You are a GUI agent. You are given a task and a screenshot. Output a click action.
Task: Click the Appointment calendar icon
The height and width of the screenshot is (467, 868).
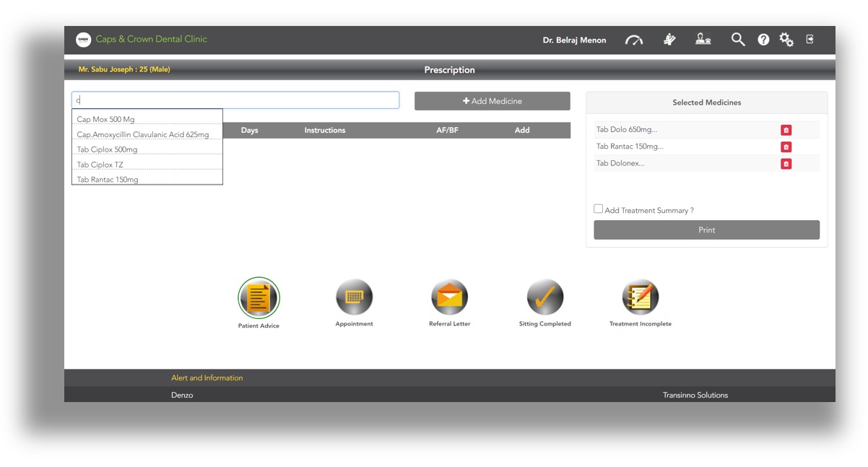coord(354,297)
